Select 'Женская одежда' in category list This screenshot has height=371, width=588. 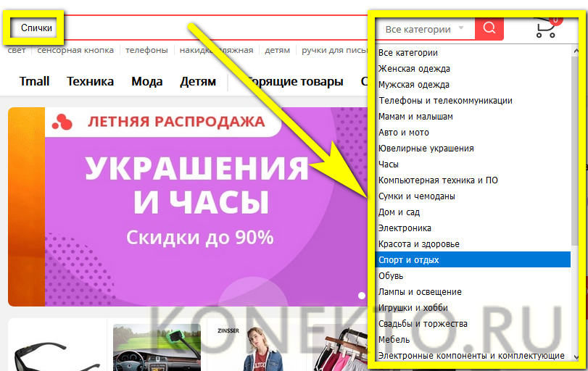(x=414, y=69)
